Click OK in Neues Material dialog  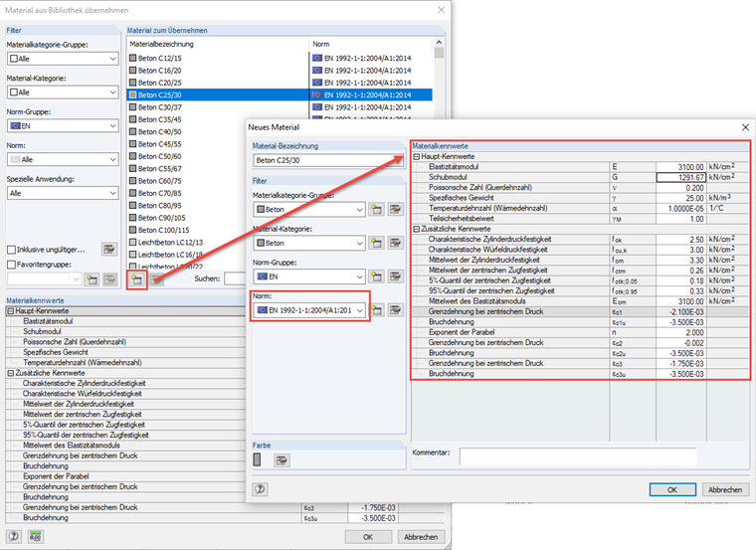pyautogui.click(x=672, y=489)
